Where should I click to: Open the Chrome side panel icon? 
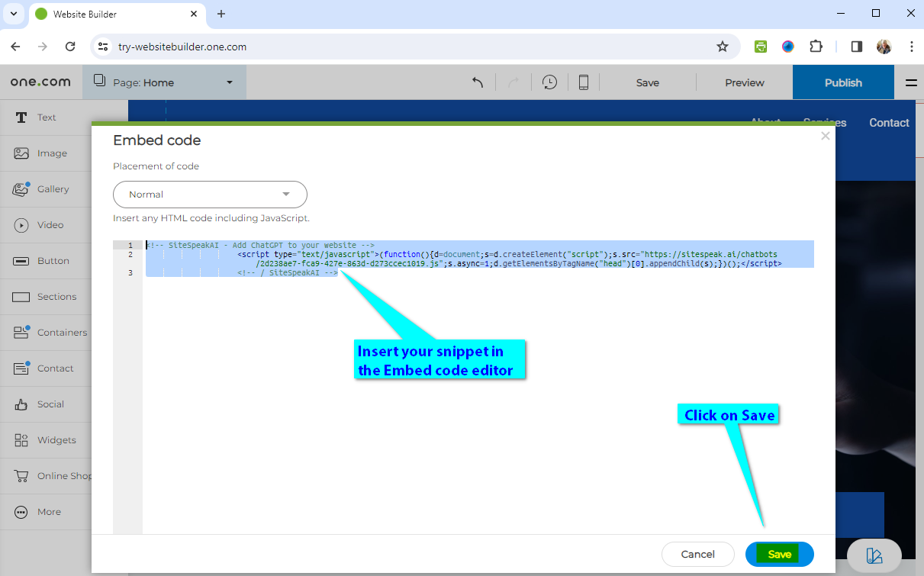coord(857,47)
